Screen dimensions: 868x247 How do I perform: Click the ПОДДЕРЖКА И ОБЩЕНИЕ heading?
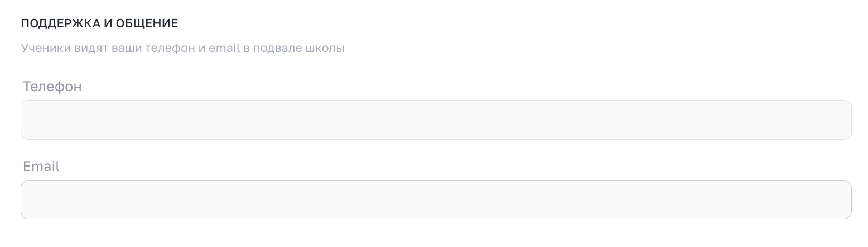(99, 23)
